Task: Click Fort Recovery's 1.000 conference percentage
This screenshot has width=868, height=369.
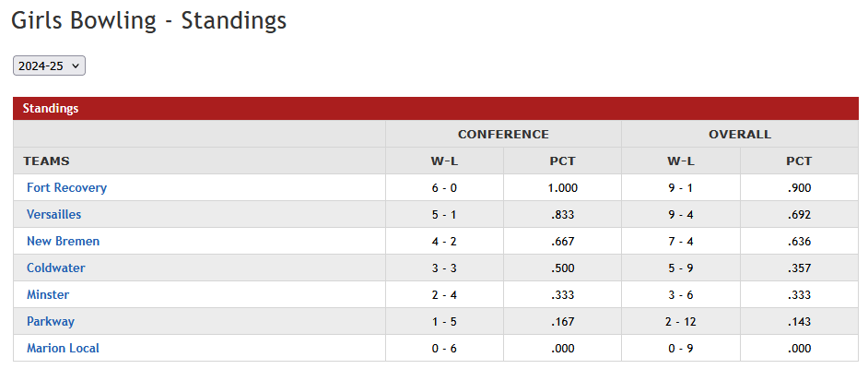Action: (x=562, y=187)
